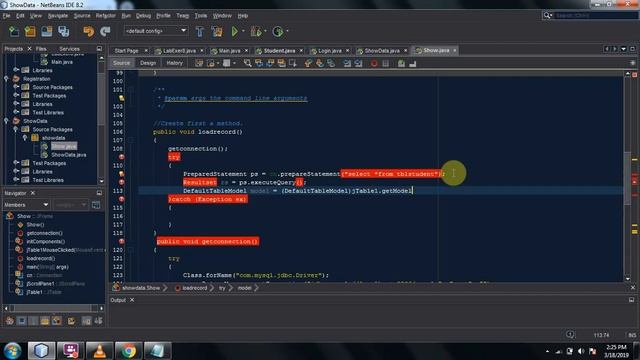Collapse the ShowData project node
The height and width of the screenshot is (360, 640).
[6, 121]
